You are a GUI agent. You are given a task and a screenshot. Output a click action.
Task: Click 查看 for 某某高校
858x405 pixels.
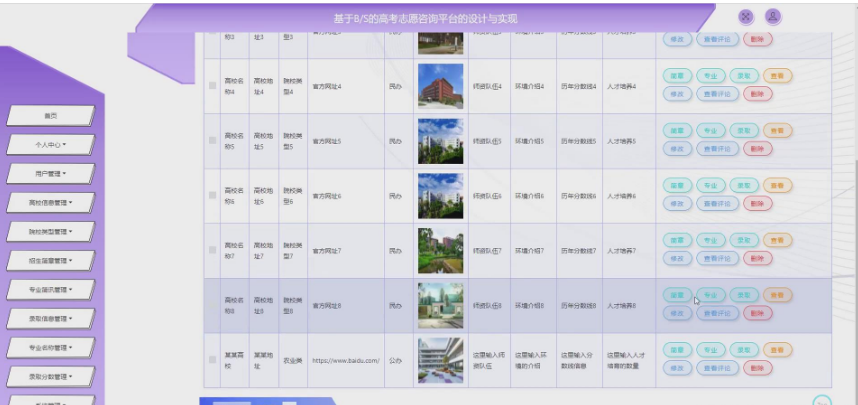click(778, 350)
